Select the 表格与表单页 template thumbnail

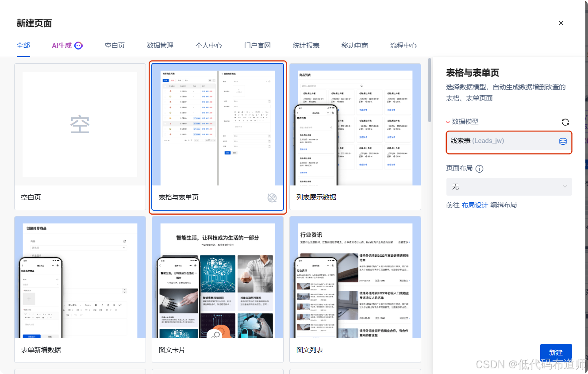pos(218,125)
